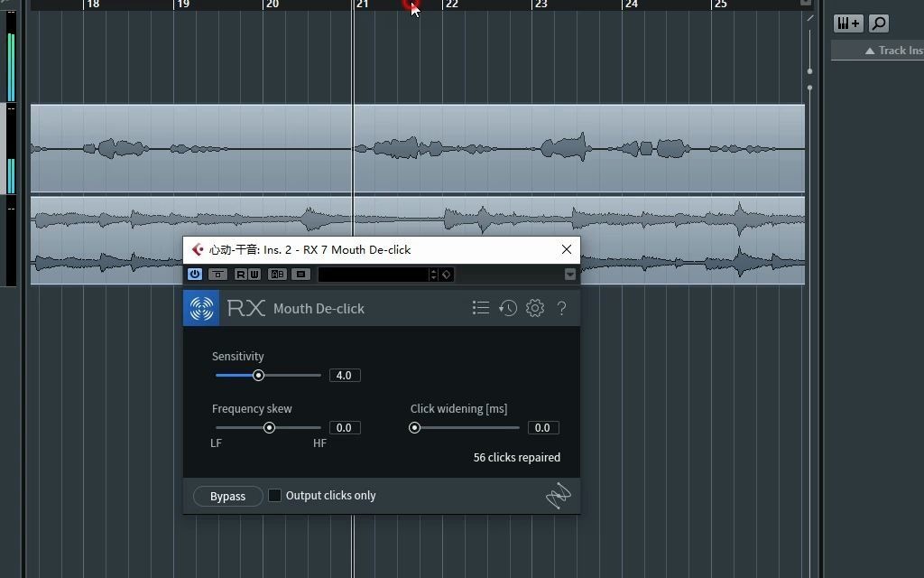Click the preset stepper arrows
The image size is (924, 578).
pyautogui.click(x=434, y=275)
